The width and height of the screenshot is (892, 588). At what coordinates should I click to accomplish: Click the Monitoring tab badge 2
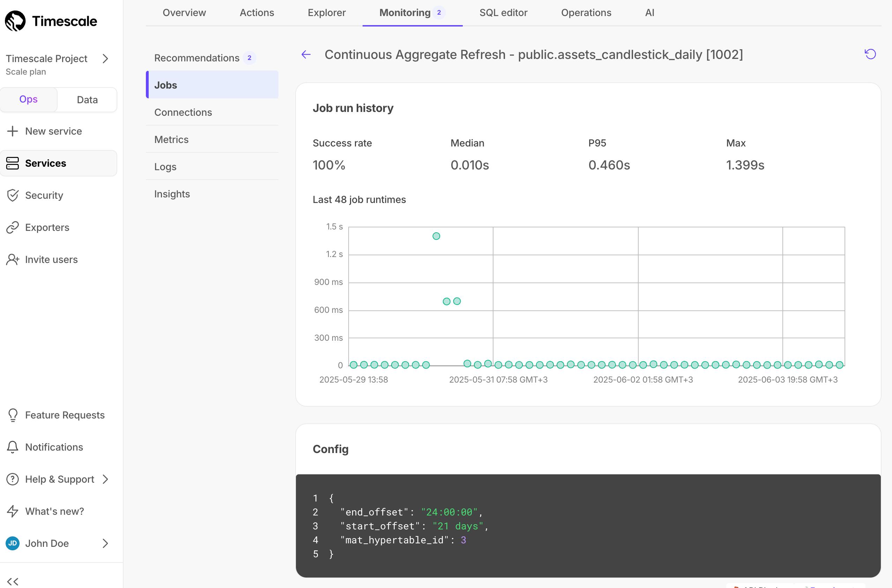click(x=439, y=13)
